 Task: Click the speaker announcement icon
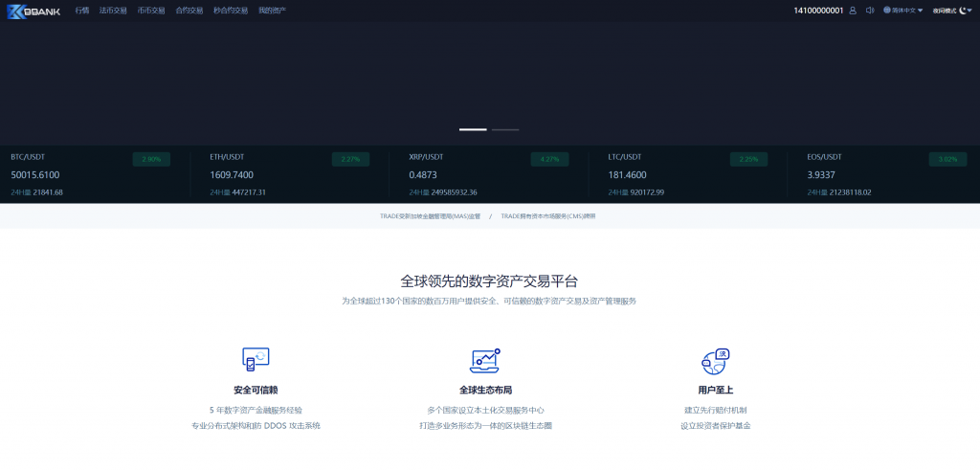click(x=869, y=11)
